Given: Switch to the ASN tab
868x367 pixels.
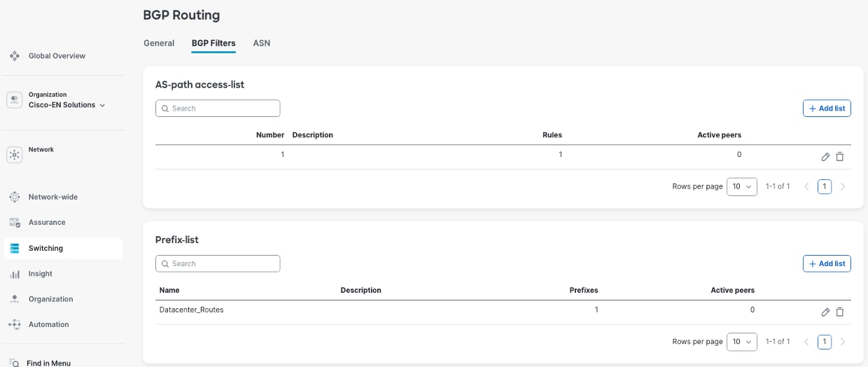Looking at the screenshot, I should [x=261, y=43].
